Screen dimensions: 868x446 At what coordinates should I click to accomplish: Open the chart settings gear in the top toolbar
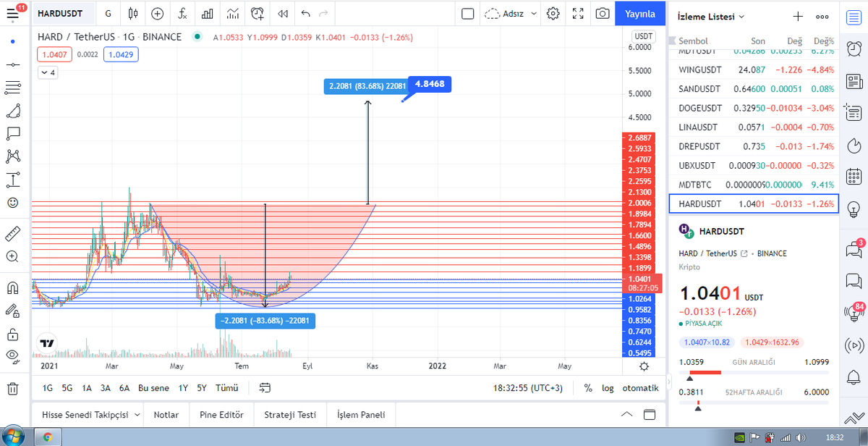553,14
